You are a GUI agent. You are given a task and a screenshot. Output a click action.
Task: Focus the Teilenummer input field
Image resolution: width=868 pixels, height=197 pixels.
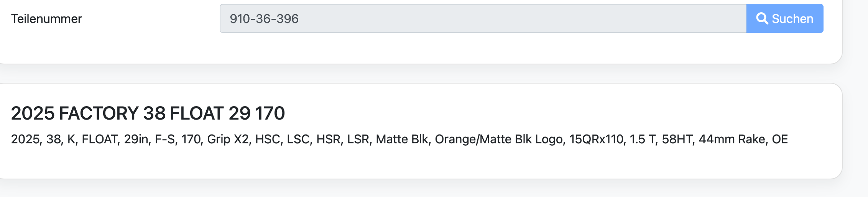click(483, 18)
